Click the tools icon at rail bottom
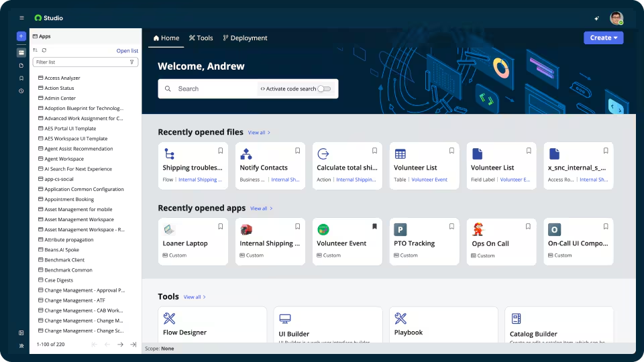Viewport: 644px width, 362px height. point(21,346)
